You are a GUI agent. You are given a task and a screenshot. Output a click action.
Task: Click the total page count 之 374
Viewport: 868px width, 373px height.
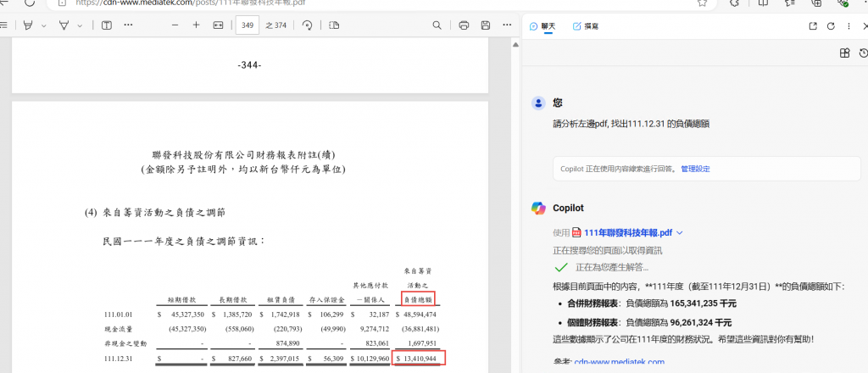(x=276, y=25)
